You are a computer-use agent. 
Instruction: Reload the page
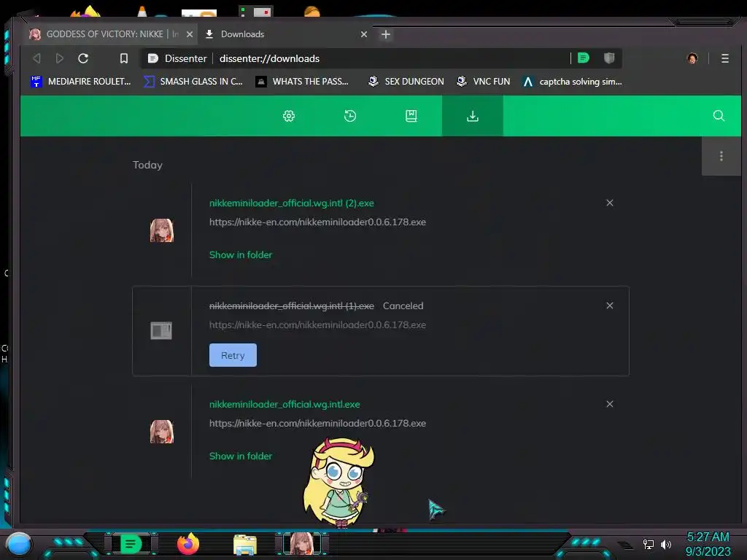83,58
